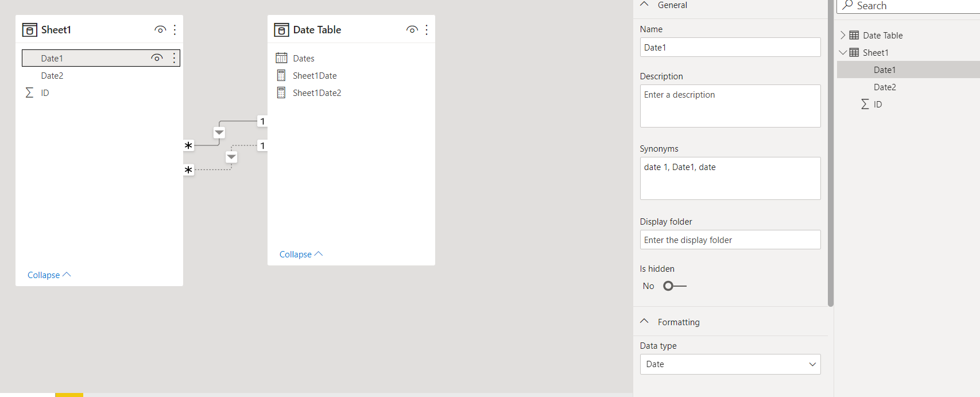This screenshot has width=980, height=397.
Task: Click the Search box in Fields pane
Action: (x=908, y=6)
